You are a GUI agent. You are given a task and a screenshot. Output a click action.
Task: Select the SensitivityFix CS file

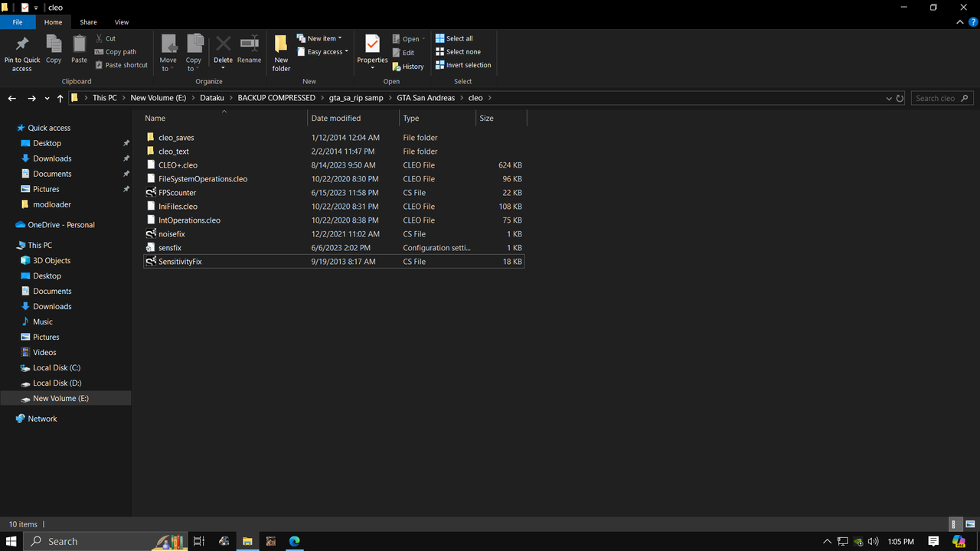coord(334,262)
